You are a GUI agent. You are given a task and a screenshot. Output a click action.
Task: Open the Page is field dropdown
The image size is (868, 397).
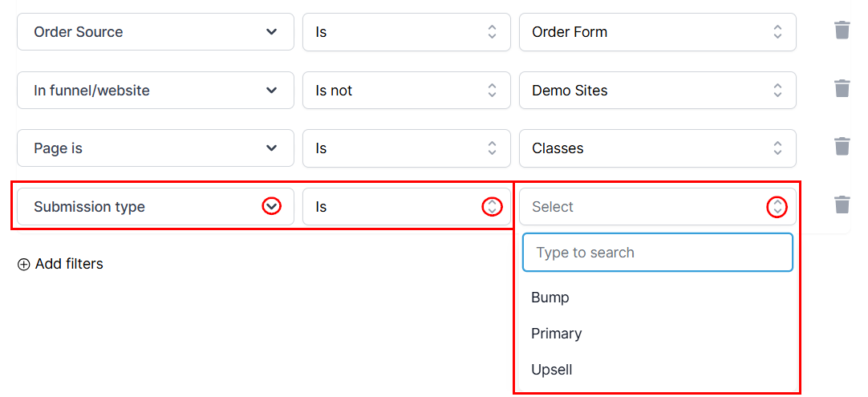tap(155, 148)
